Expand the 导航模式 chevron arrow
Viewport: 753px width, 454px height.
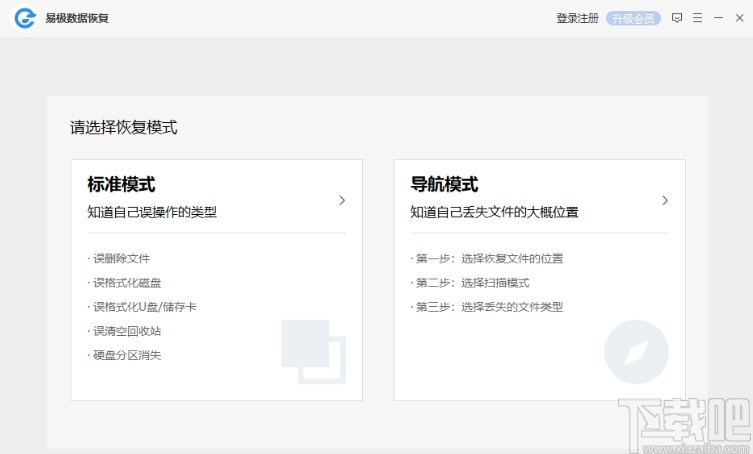665,200
